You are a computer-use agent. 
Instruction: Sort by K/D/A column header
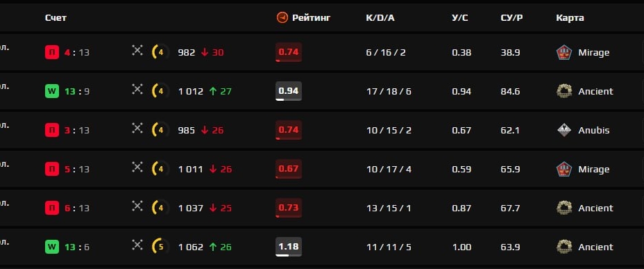[380, 18]
